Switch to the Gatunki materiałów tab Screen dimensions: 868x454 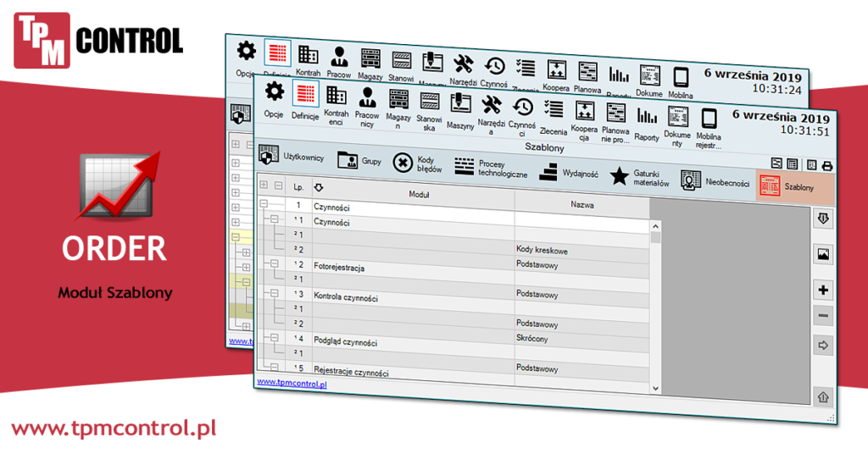pyautogui.click(x=639, y=178)
